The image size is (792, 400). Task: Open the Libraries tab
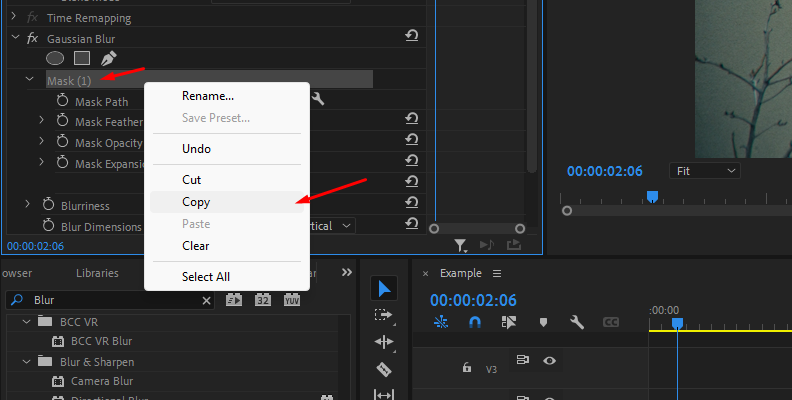[x=97, y=273]
